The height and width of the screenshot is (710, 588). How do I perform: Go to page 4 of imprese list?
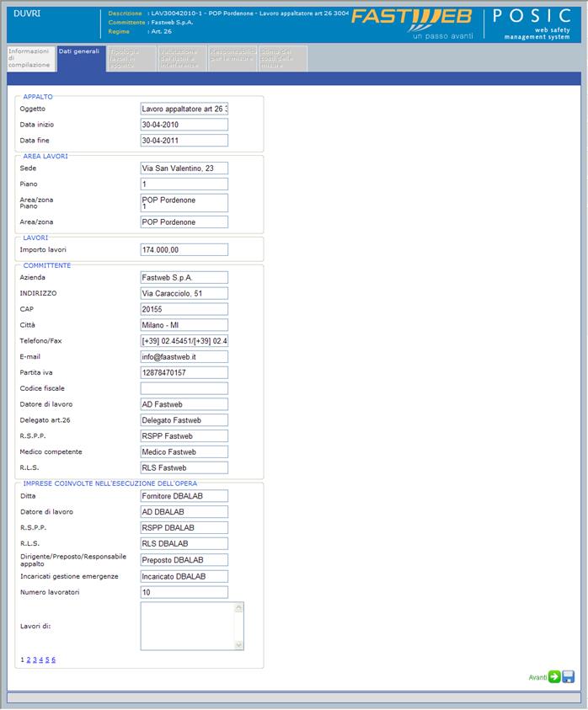click(x=40, y=659)
